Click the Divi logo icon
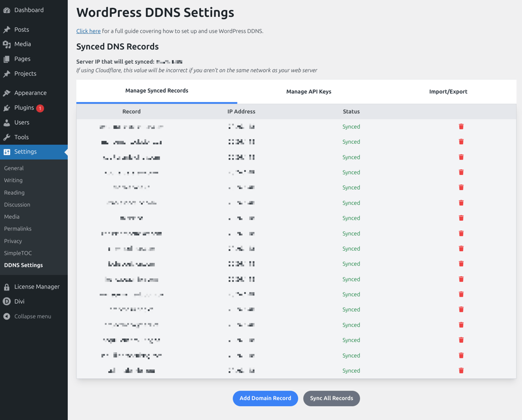Viewport: 522px width, 420px height. click(7, 302)
